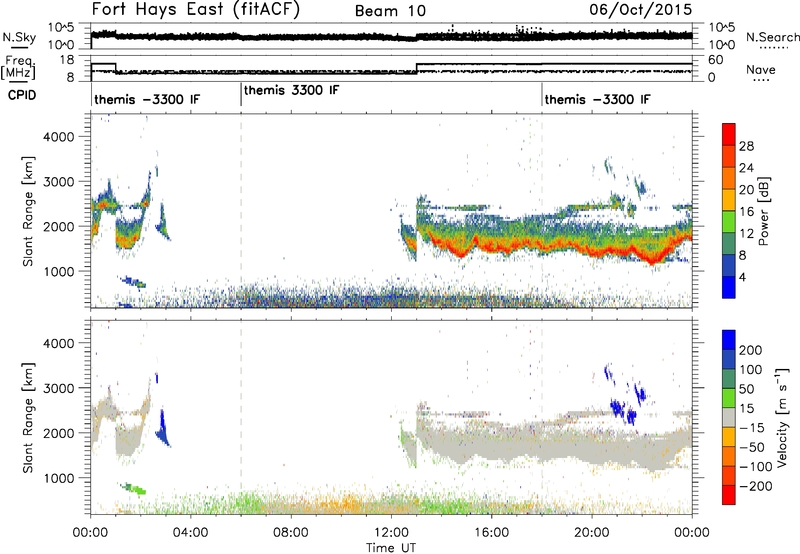800x554 pixels.
Task: Click the 'CPID' row label
Action: (x=22, y=95)
